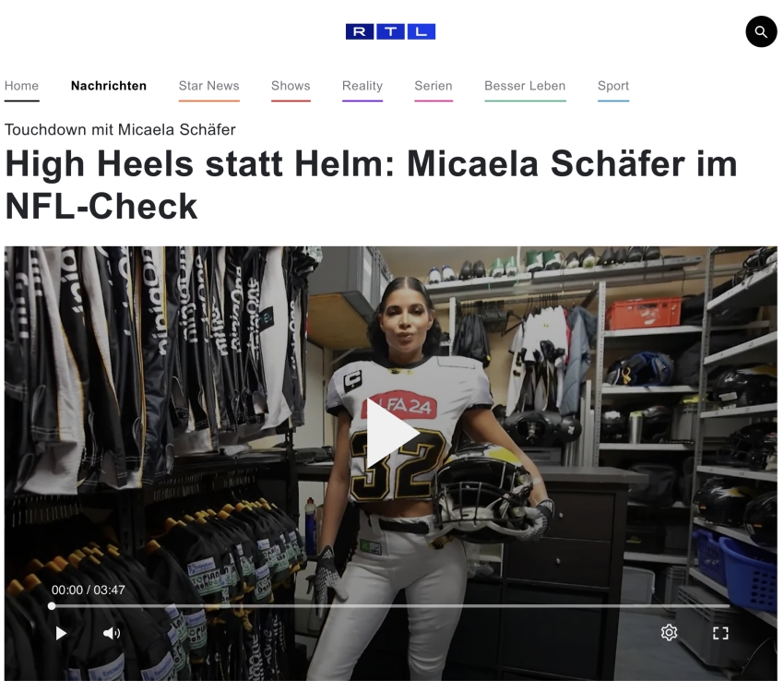
Task: Click the kicker text Touchdown mit Micaela Schäfer
Action: point(120,130)
